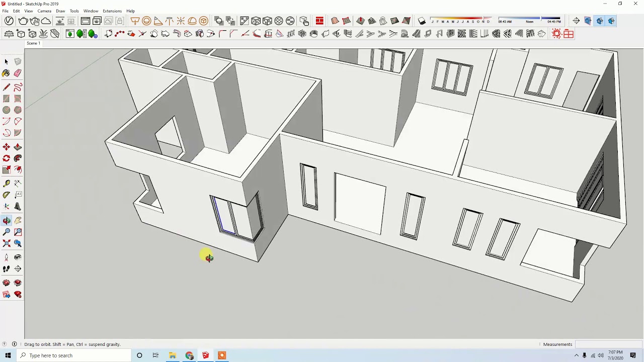The width and height of the screenshot is (644, 362).
Task: Click the Measurements input box
Action: pyautogui.click(x=609, y=344)
